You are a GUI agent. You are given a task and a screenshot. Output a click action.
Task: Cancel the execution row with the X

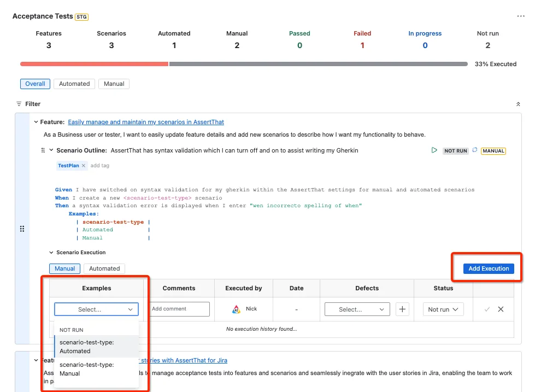point(501,309)
